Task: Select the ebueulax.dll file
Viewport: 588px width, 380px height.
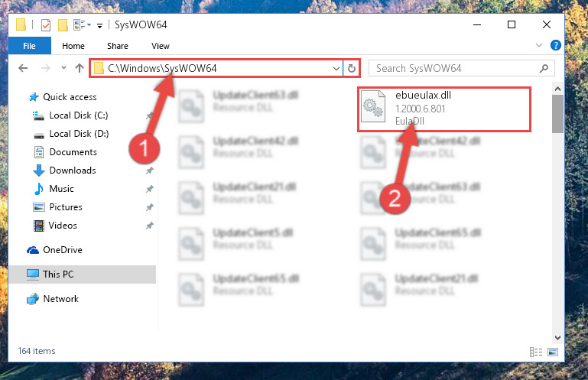Action: tap(444, 109)
